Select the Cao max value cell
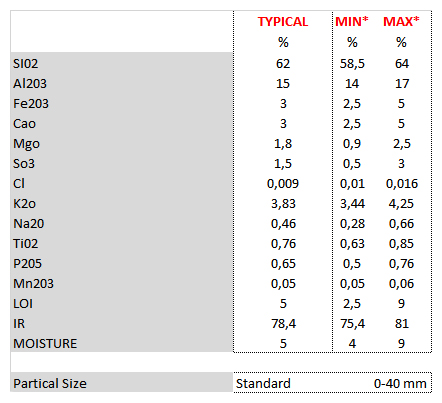 (401, 124)
